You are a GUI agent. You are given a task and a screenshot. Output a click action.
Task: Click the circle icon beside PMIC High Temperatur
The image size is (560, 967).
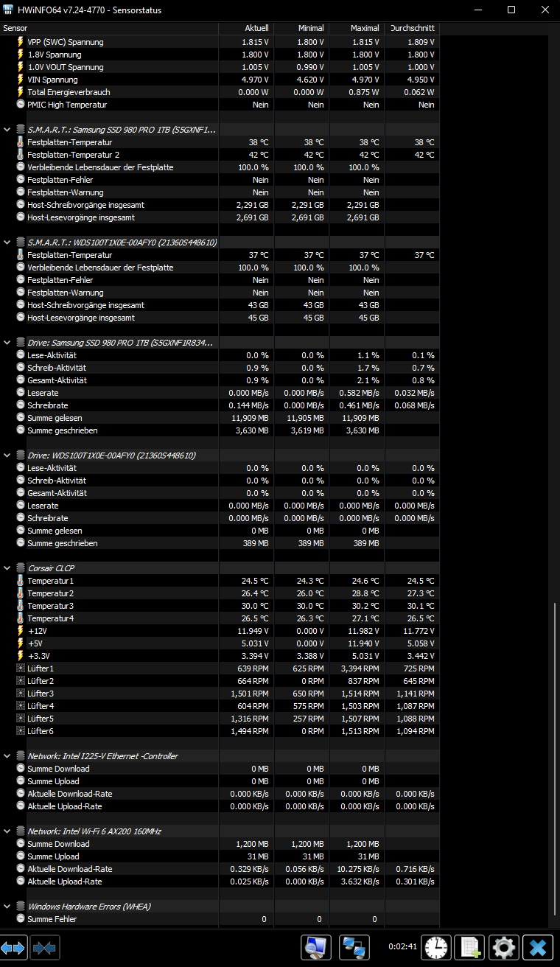tap(21, 105)
